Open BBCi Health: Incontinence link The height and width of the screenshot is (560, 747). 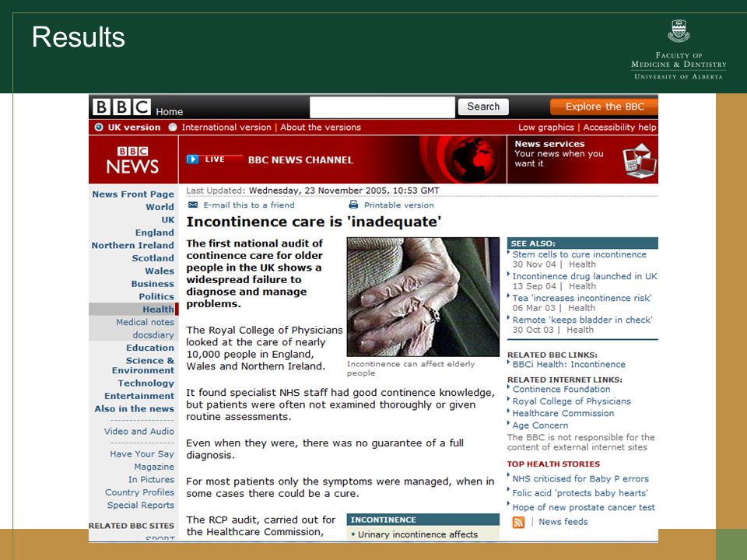[569, 365]
